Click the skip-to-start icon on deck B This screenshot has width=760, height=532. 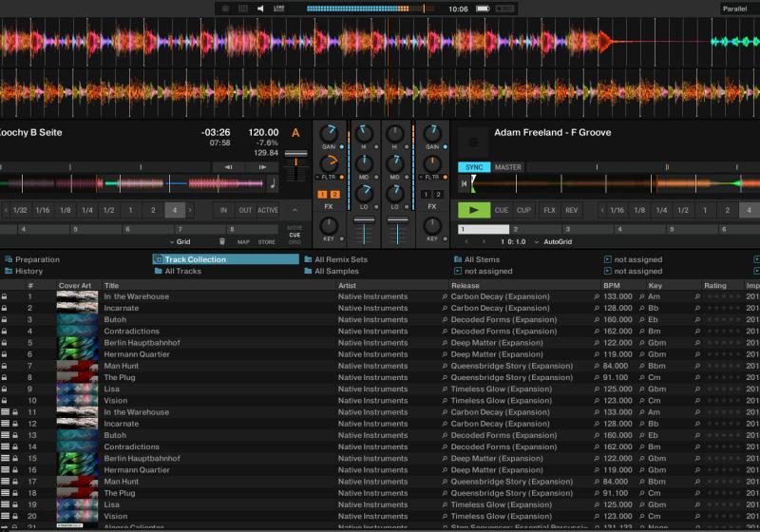coord(465,183)
